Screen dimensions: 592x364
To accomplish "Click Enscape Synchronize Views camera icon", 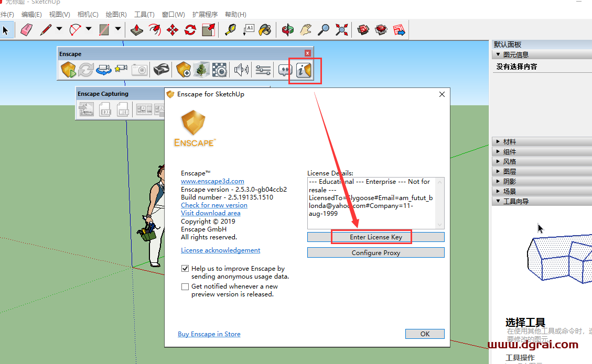I will click(x=103, y=70).
